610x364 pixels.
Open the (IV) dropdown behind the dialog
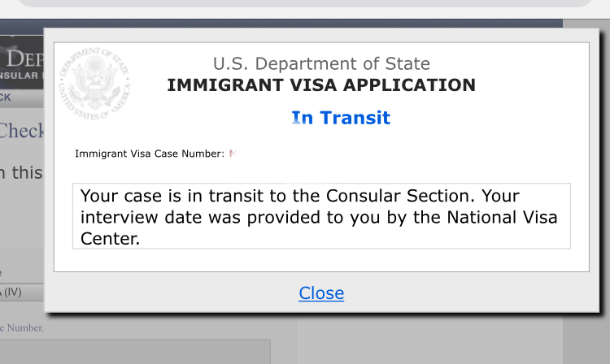[22, 292]
